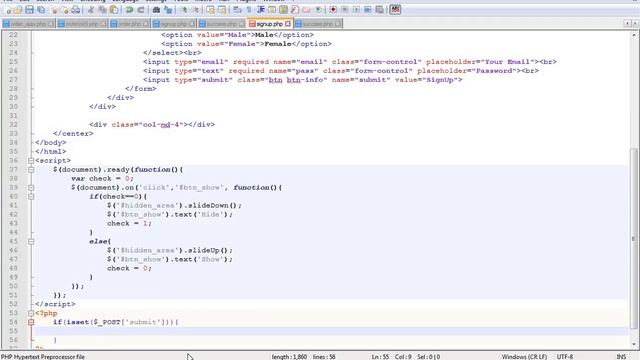Click line number 38 in margin
The width and height of the screenshot is (640, 360).
coord(13,179)
